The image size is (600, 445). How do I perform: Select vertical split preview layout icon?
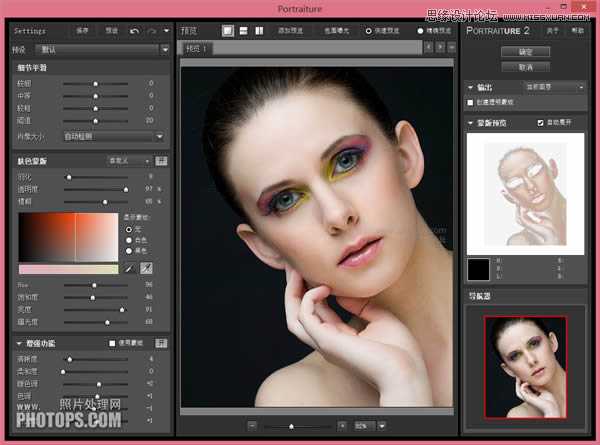[x=259, y=31]
